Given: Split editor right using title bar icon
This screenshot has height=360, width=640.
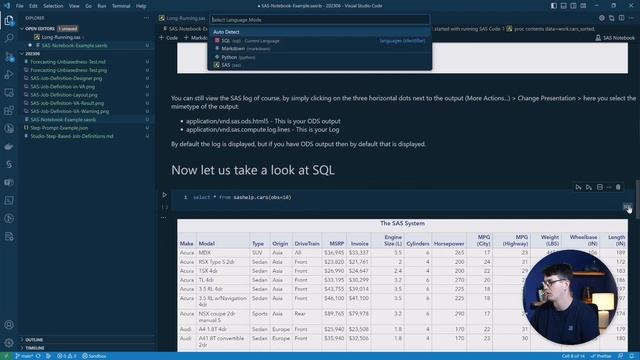Looking at the screenshot, I should point(621,18).
